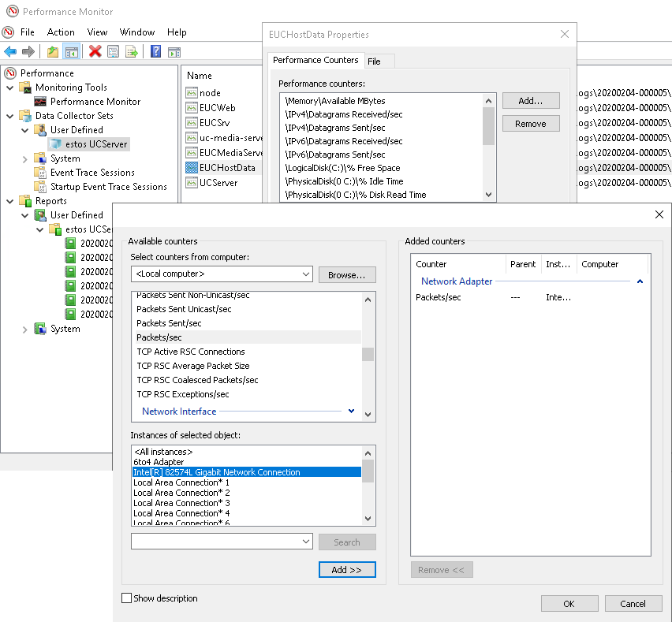Click the blue question mark Help icon

[155, 51]
